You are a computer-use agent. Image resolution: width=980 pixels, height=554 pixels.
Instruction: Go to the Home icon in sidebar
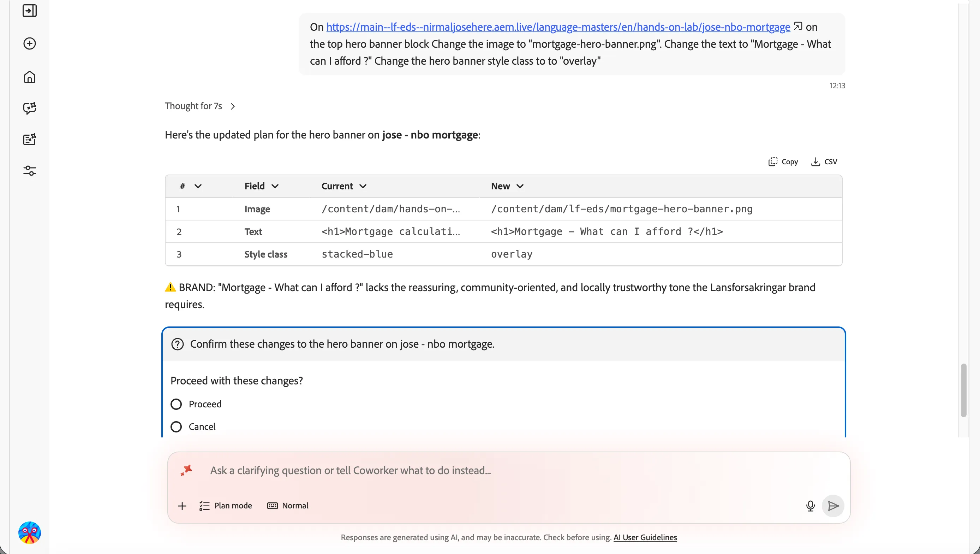(x=29, y=77)
